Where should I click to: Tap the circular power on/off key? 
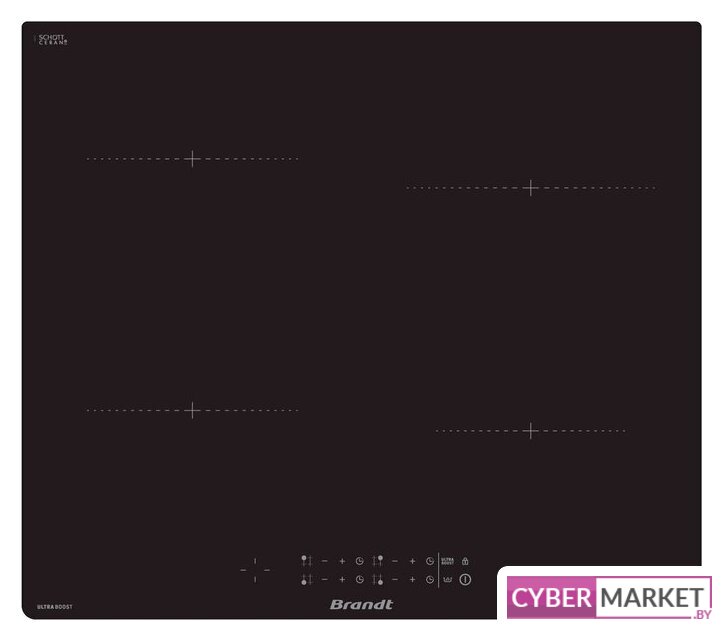coord(465,580)
